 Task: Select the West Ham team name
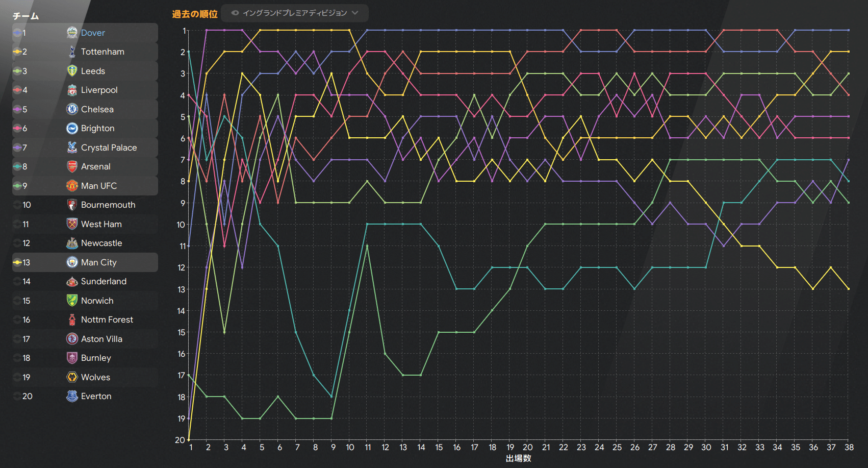pos(101,224)
